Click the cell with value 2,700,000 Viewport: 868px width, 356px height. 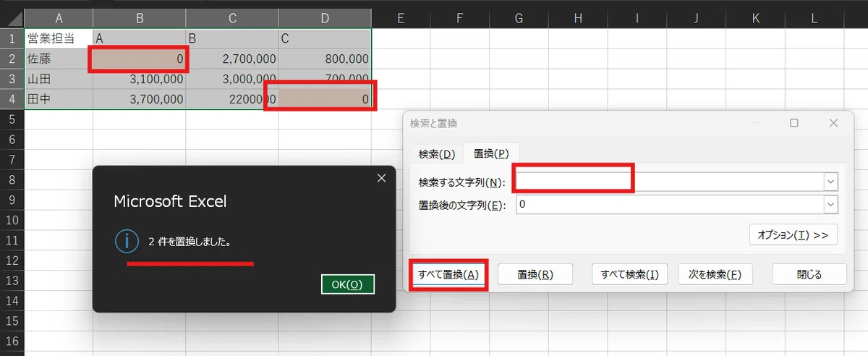232,59
